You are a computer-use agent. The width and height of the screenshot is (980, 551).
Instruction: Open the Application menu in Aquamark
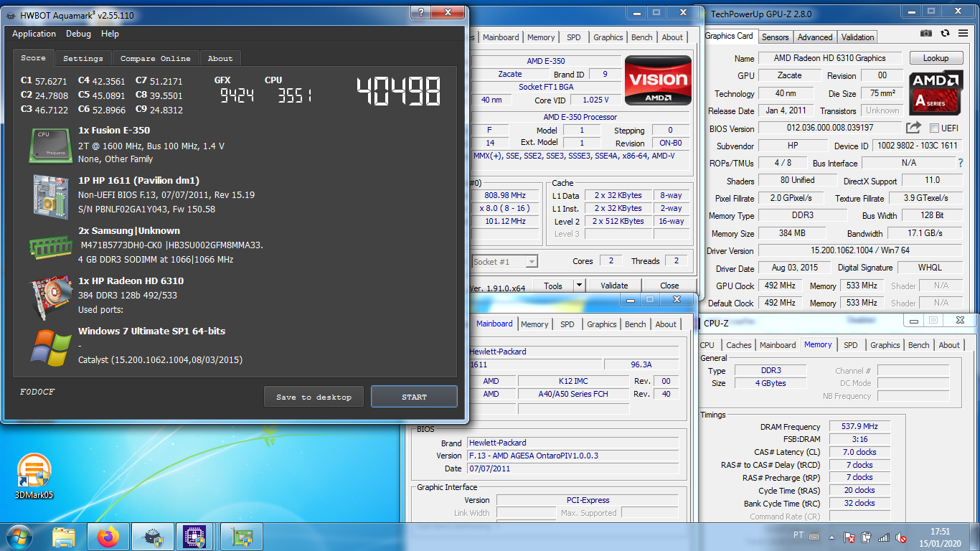point(34,34)
